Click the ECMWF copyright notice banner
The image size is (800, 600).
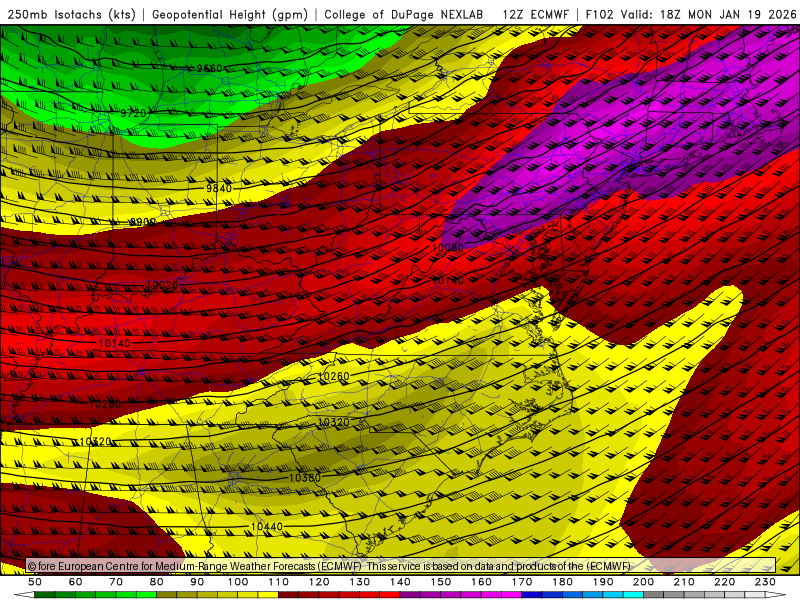[x=401, y=566]
